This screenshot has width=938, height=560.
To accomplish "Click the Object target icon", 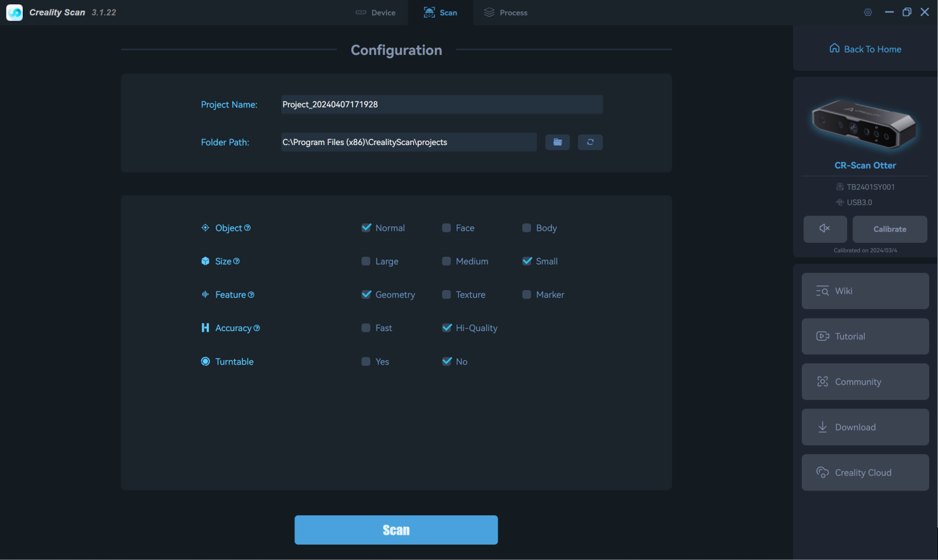I will pos(205,228).
